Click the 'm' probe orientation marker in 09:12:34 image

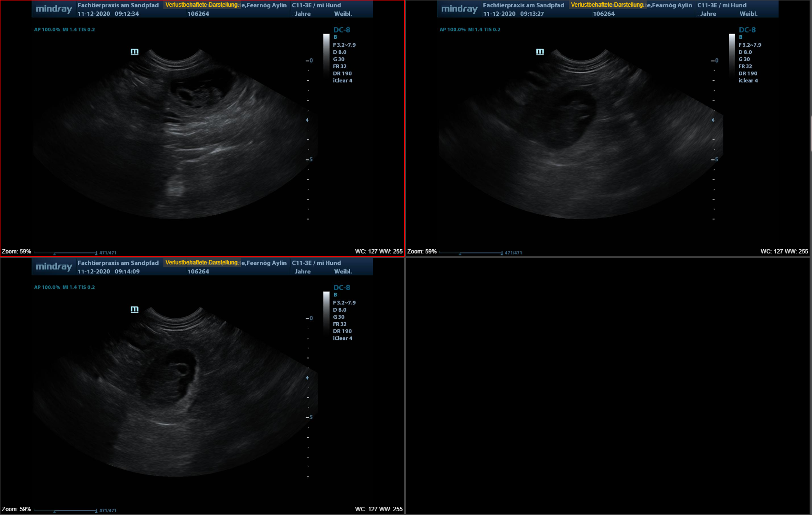135,52
